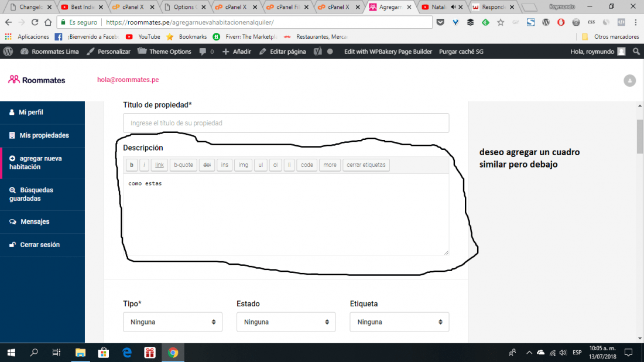644x362 pixels.
Task: Bookmark this page with the star icon
Action: 500,22
